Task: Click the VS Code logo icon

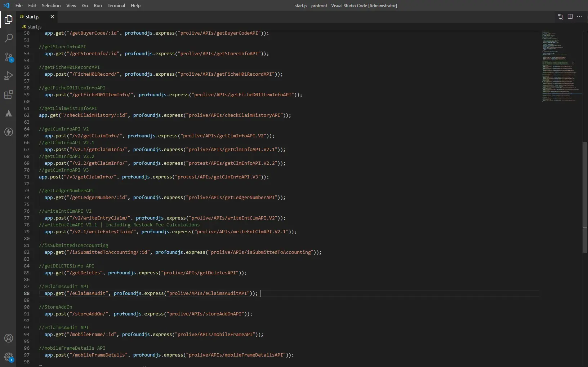Action: (x=6, y=5)
